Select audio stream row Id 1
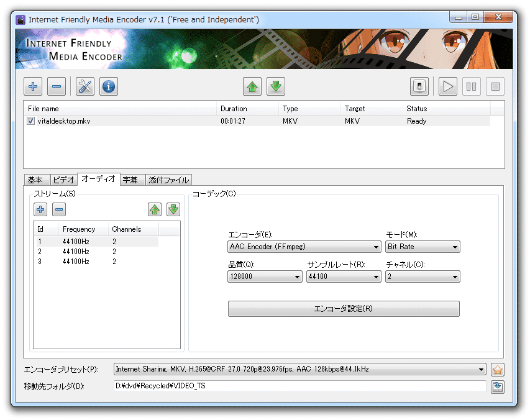The width and height of the screenshot is (530, 420). pos(98,242)
